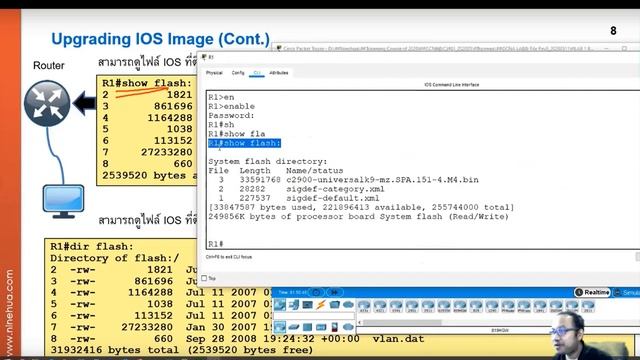This screenshot has width=640, height=360.
Task: Pick the 2901 router device icon
Action: pyautogui.click(x=412, y=306)
